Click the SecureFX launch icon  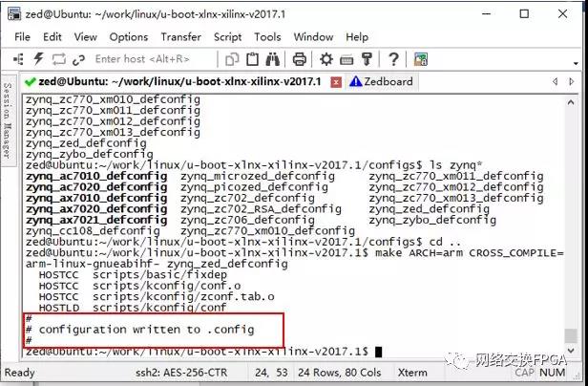(x=421, y=59)
